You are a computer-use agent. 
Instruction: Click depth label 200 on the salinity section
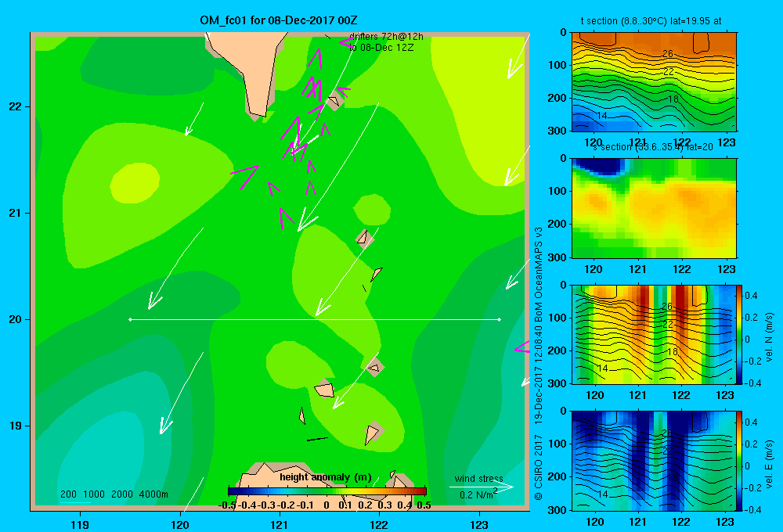(557, 224)
